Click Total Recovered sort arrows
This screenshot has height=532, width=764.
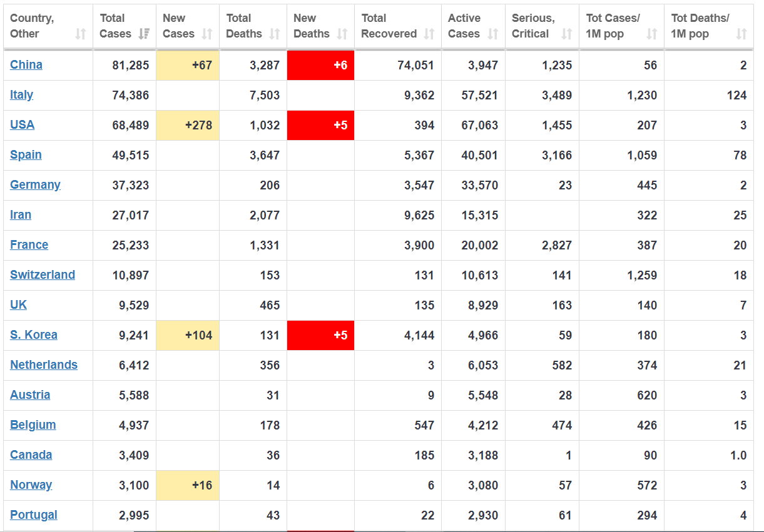[x=429, y=34]
